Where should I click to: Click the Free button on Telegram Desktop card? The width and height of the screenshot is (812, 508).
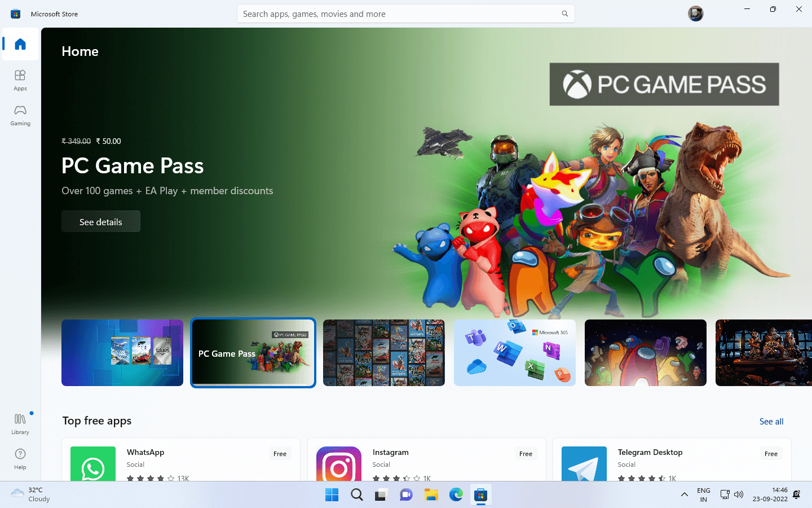(x=771, y=454)
